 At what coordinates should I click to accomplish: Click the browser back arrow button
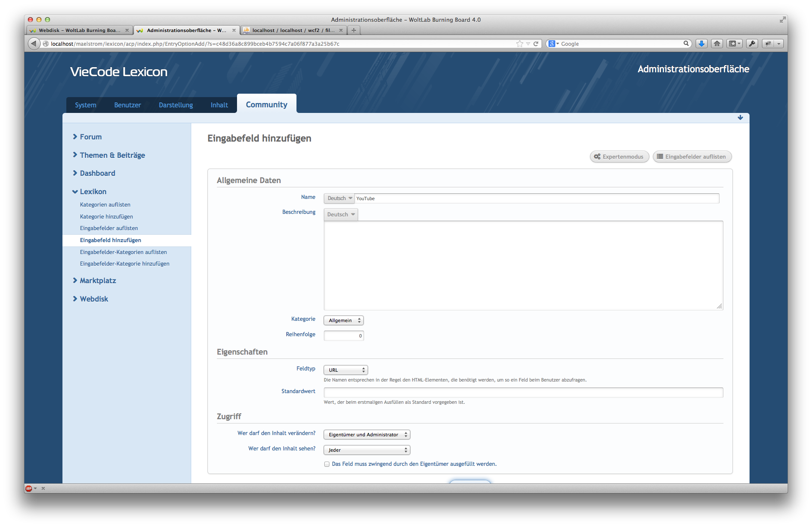[34, 44]
